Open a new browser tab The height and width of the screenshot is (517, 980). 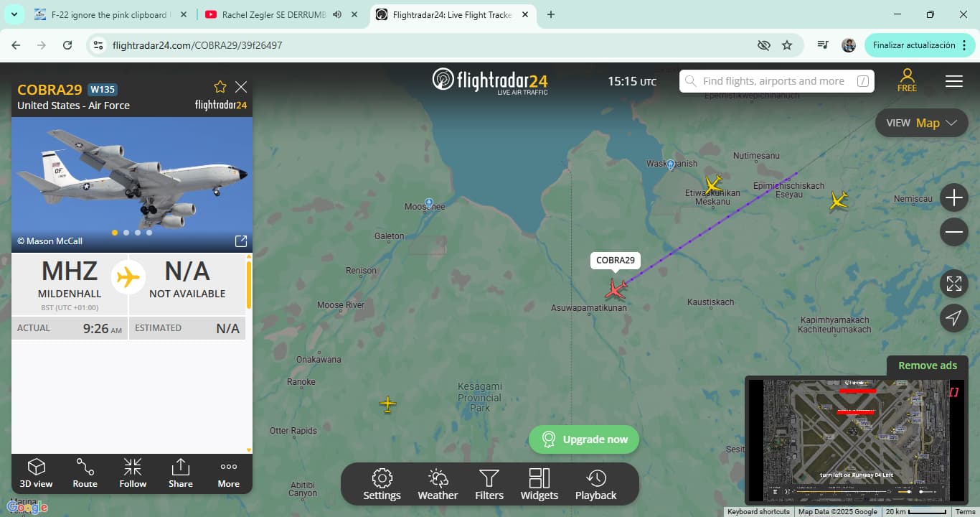click(x=551, y=14)
